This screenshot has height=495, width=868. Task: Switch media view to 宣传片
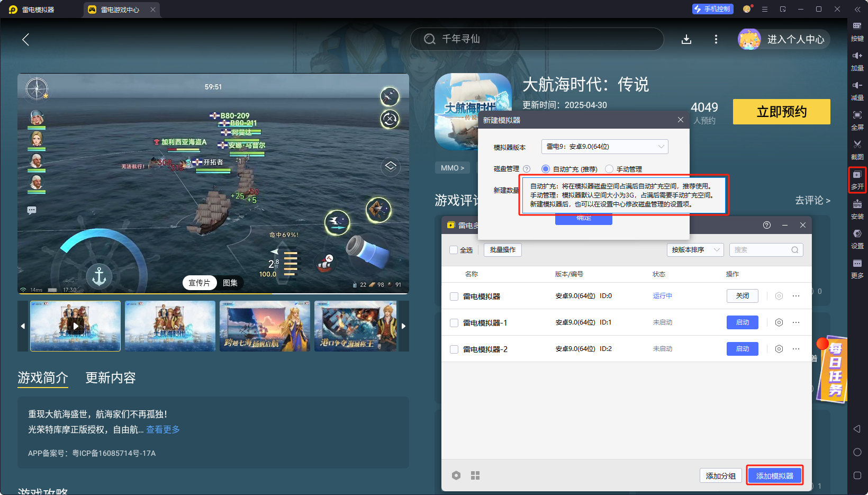pos(200,283)
